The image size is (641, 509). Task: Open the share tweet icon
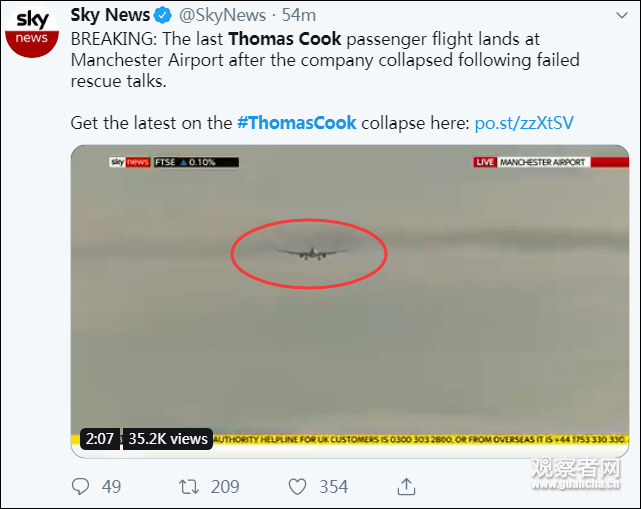(x=406, y=486)
